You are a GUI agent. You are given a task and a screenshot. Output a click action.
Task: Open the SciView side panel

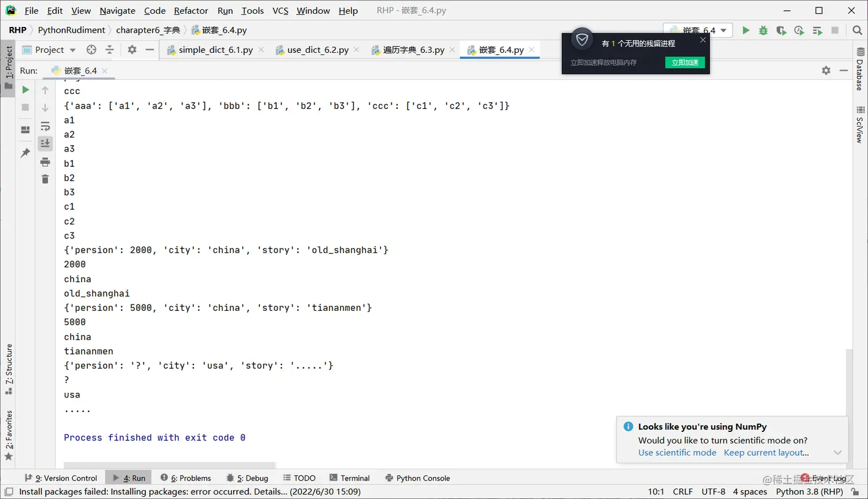(860, 124)
